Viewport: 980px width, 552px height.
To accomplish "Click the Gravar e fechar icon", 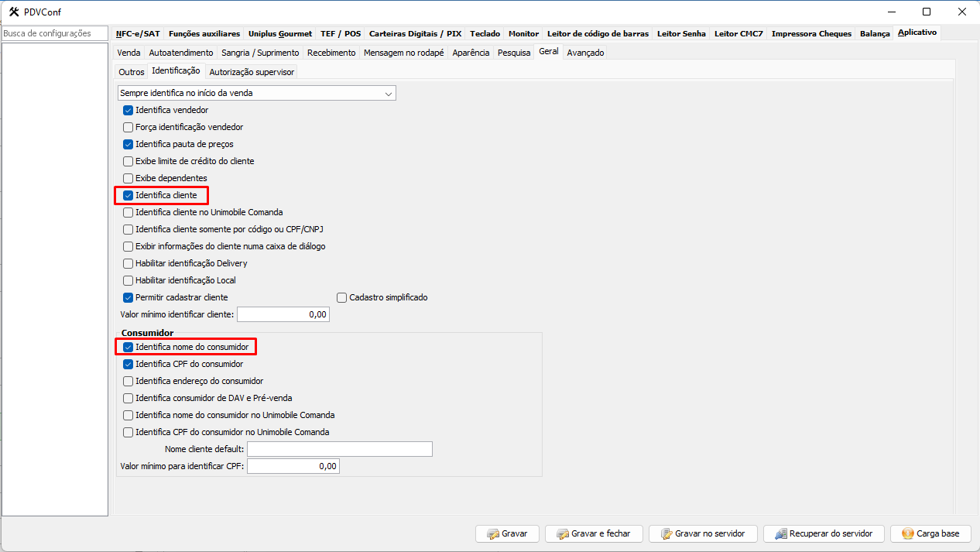I will 562,534.
